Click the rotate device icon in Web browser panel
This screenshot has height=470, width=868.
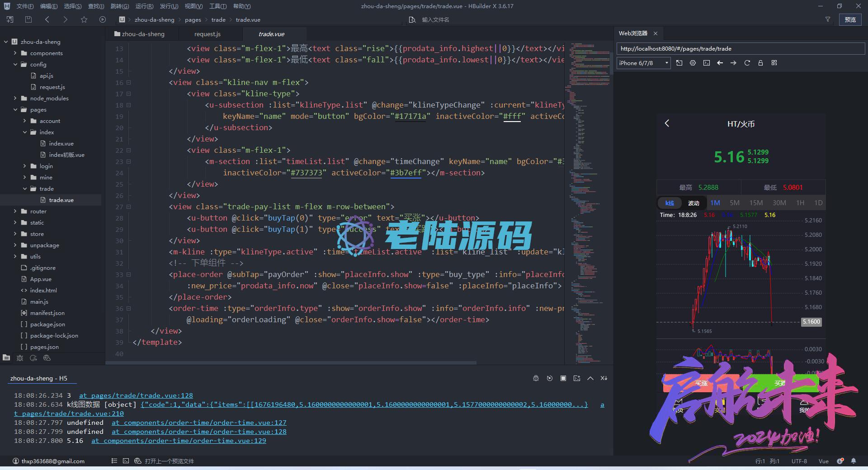click(679, 63)
